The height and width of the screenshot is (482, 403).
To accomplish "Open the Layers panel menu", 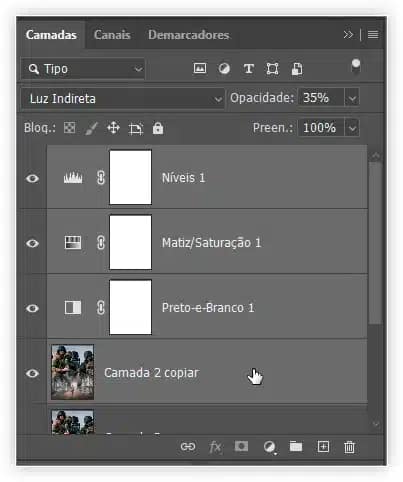I will click(373, 35).
